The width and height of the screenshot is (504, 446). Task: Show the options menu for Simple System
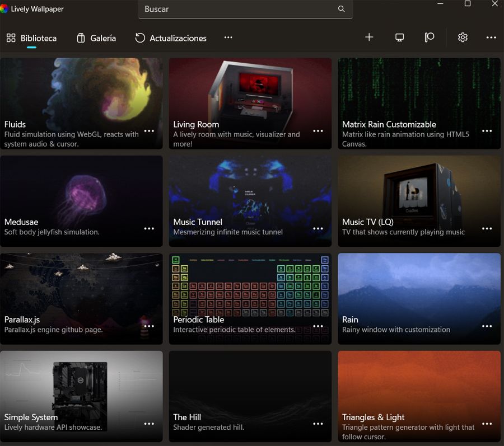(149, 424)
